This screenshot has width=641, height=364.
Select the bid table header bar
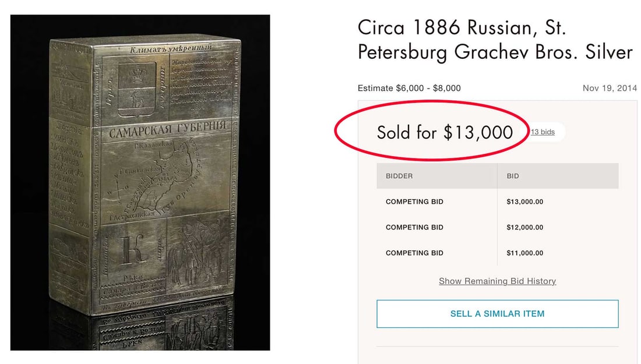click(497, 175)
